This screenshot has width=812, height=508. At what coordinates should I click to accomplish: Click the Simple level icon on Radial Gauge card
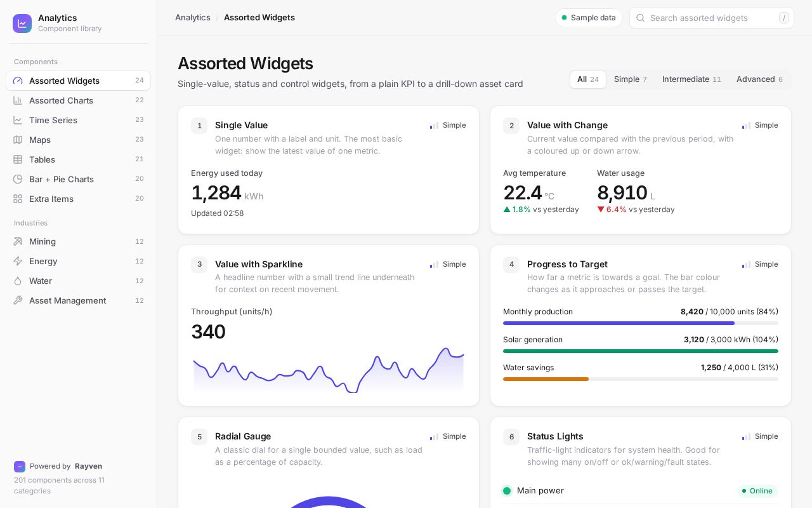[x=434, y=437]
